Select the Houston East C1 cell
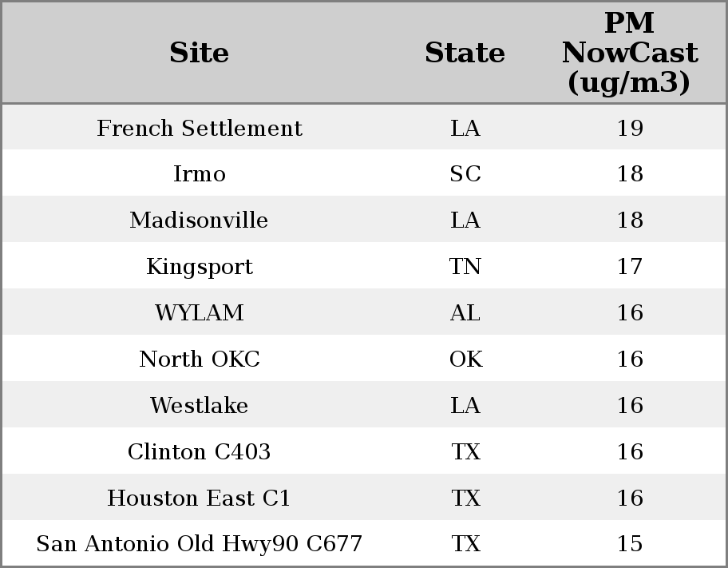 200,498
